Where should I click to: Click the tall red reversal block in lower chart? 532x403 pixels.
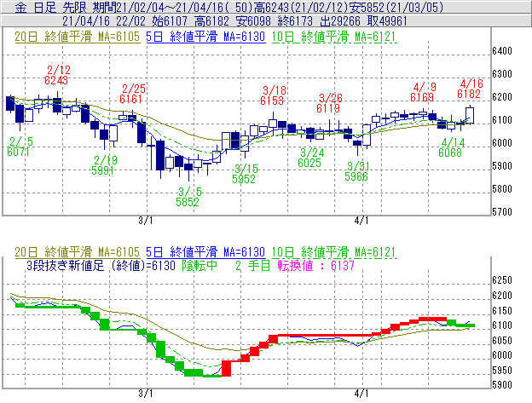pos(226,368)
